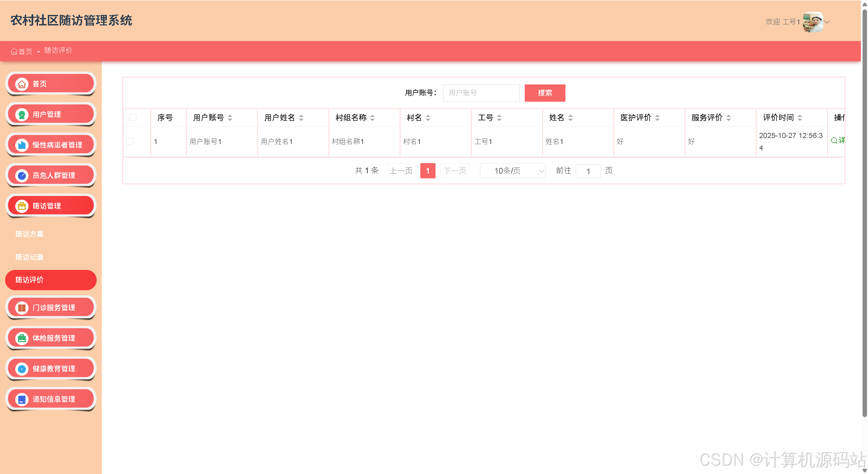Open 高危人群管理 sidebar menu
The height and width of the screenshot is (474, 868).
pos(51,175)
